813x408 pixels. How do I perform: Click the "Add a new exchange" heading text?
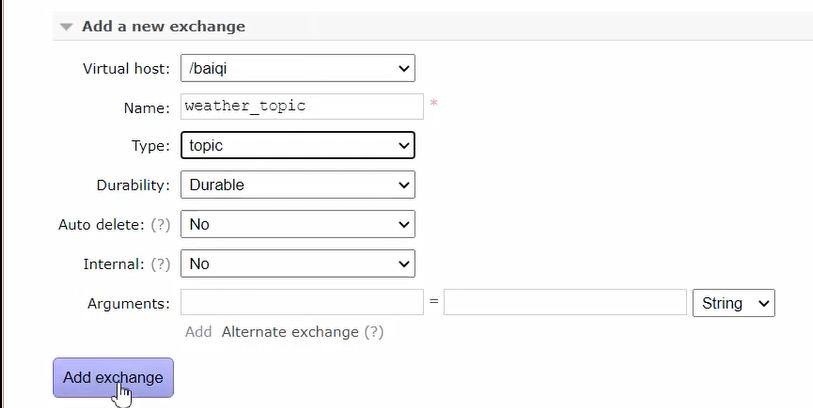(163, 27)
